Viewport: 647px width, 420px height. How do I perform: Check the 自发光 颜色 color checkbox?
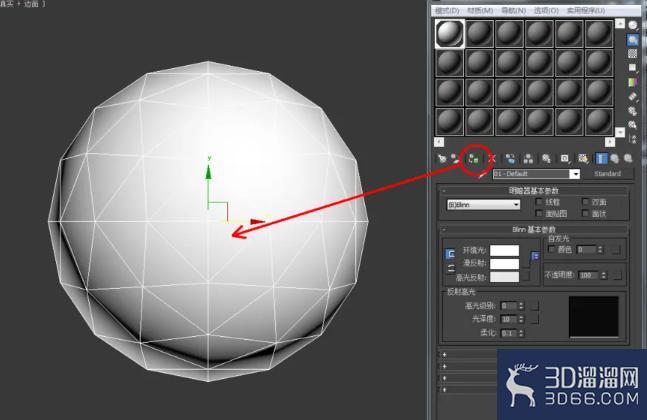pyautogui.click(x=551, y=249)
